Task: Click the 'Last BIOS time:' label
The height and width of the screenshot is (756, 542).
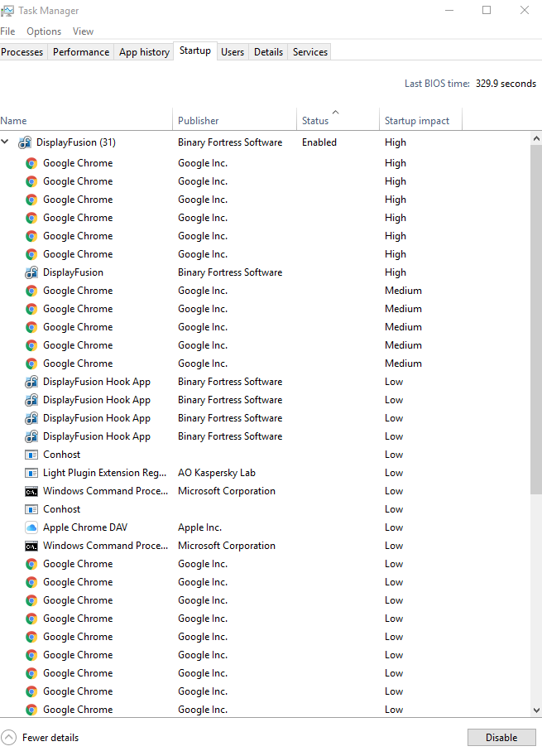Action: 437,84
